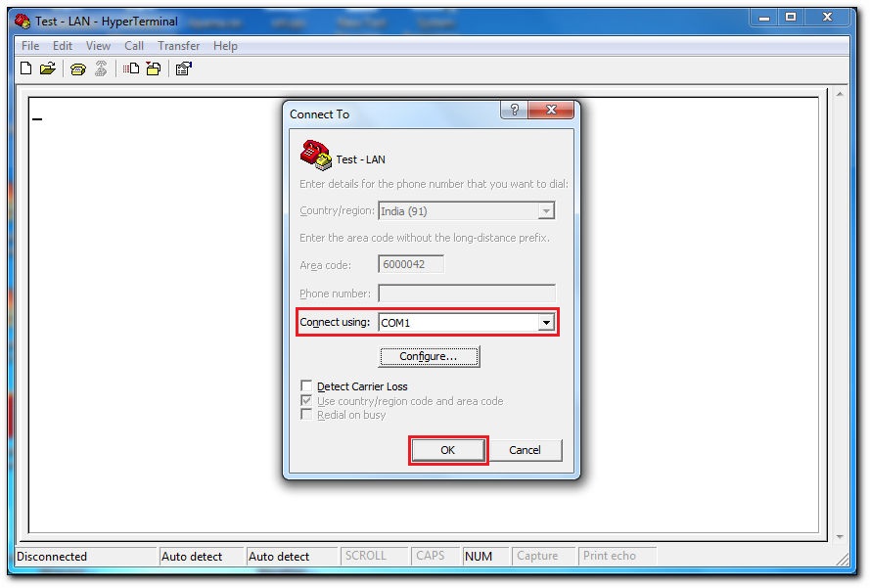Close the HyperTerminal window

[x=827, y=18]
